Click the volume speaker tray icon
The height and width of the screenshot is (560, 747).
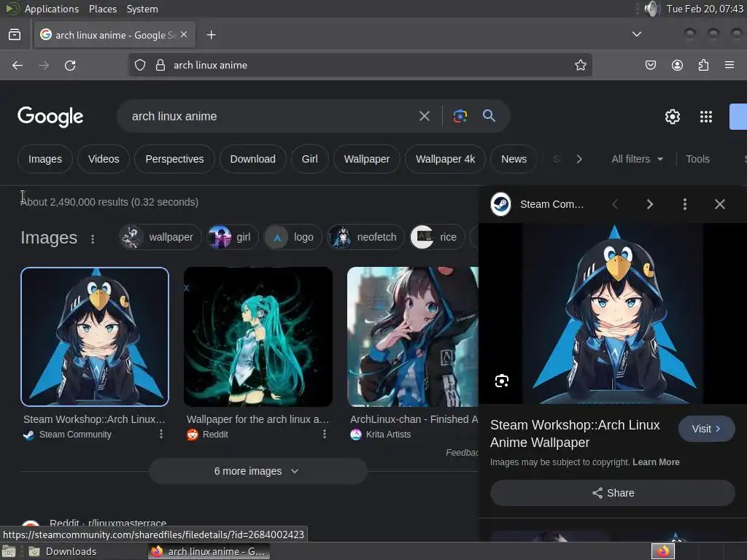651,9
